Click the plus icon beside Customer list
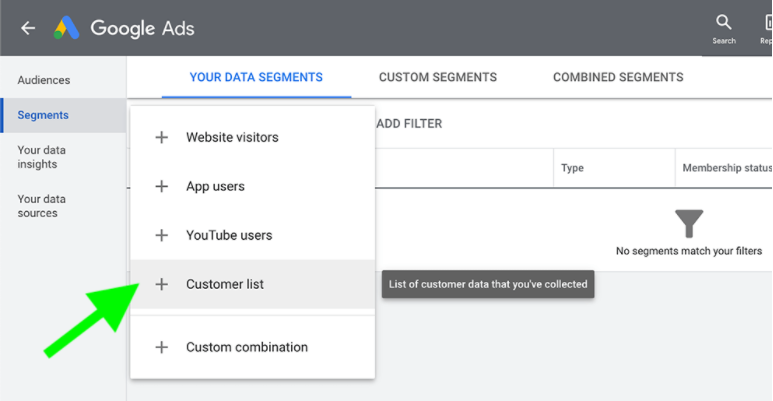This screenshot has height=401, width=773. [161, 285]
